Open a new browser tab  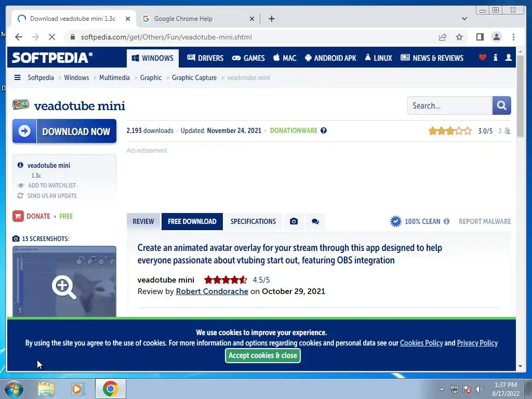[271, 19]
